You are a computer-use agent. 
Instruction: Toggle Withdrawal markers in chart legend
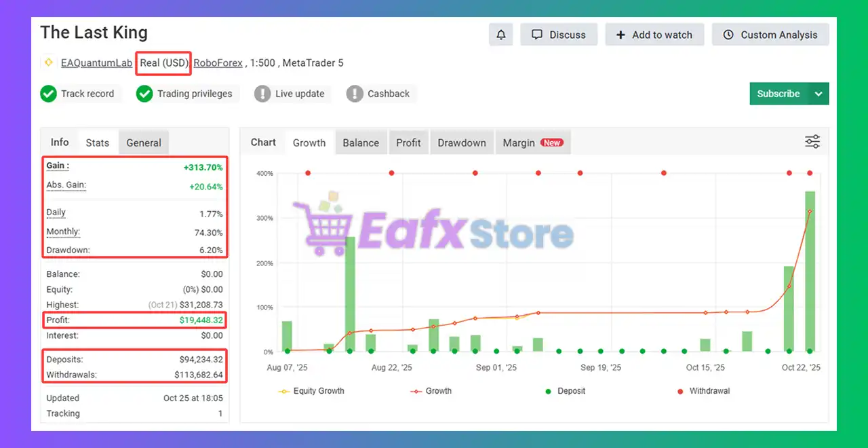click(x=703, y=391)
